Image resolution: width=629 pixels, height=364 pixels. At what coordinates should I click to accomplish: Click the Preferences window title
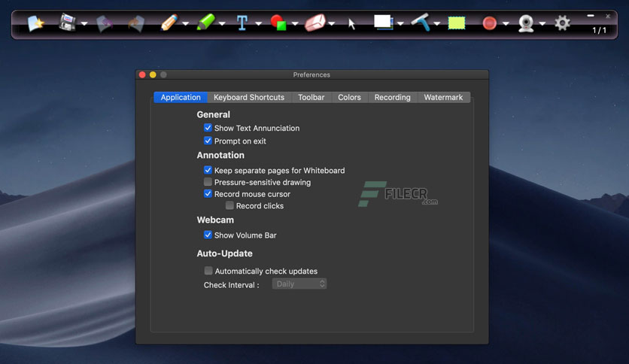[x=311, y=75]
